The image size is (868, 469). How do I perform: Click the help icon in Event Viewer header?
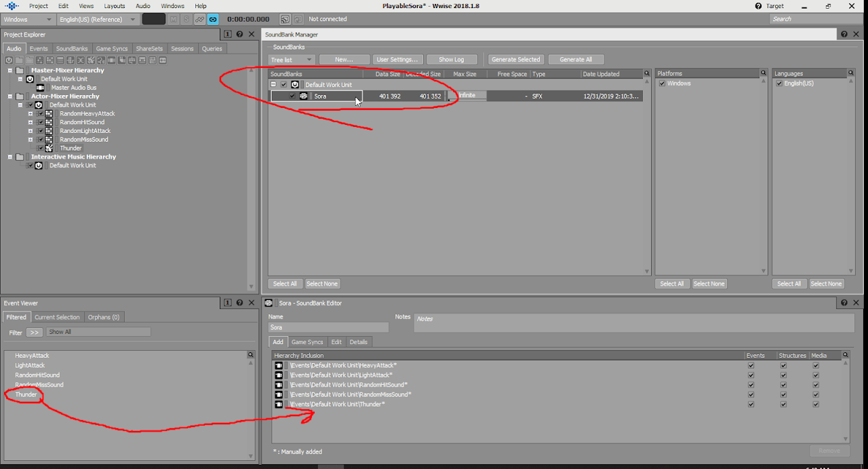coord(239,303)
